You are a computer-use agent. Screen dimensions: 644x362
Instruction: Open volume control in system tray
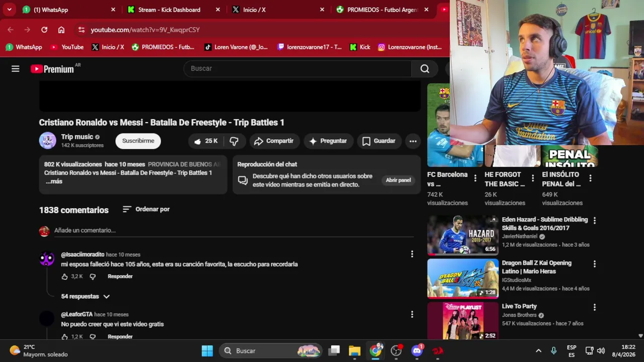coord(601,351)
